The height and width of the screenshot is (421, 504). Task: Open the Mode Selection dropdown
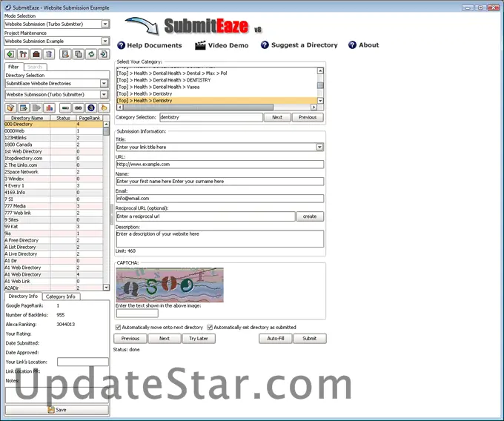click(x=105, y=24)
